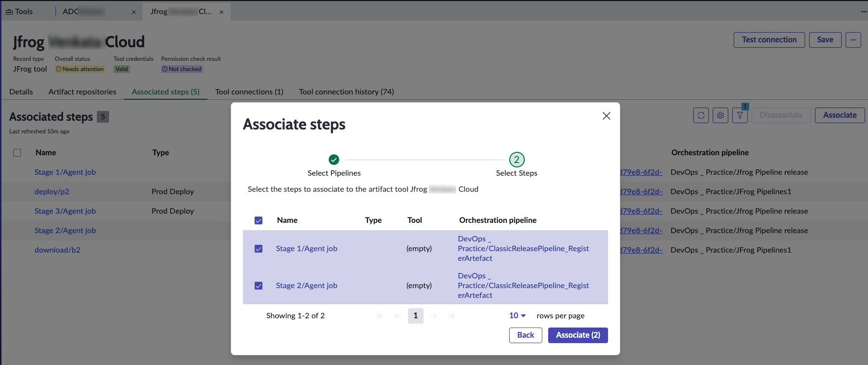This screenshot has width=868, height=365.
Task: Go to next page in dialog pagination
Action: coord(433,316)
